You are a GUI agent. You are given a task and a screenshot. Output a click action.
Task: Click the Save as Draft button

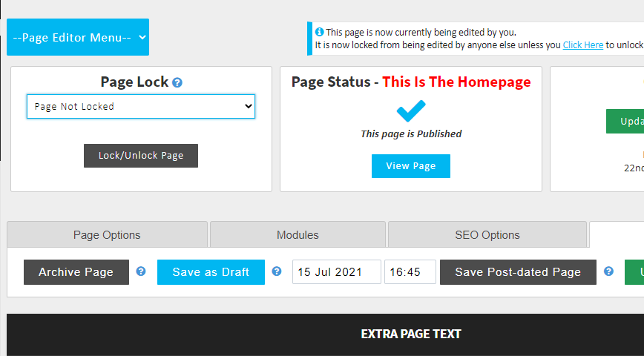pyautogui.click(x=211, y=272)
